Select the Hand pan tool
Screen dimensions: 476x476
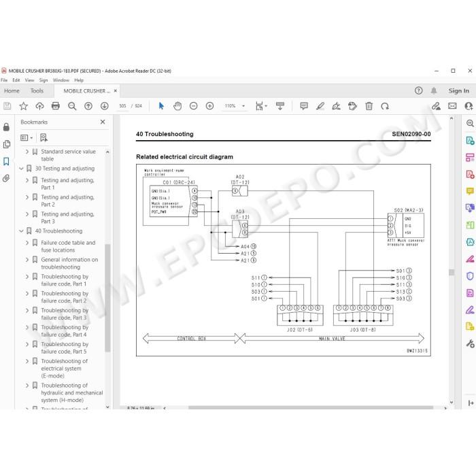(x=177, y=106)
